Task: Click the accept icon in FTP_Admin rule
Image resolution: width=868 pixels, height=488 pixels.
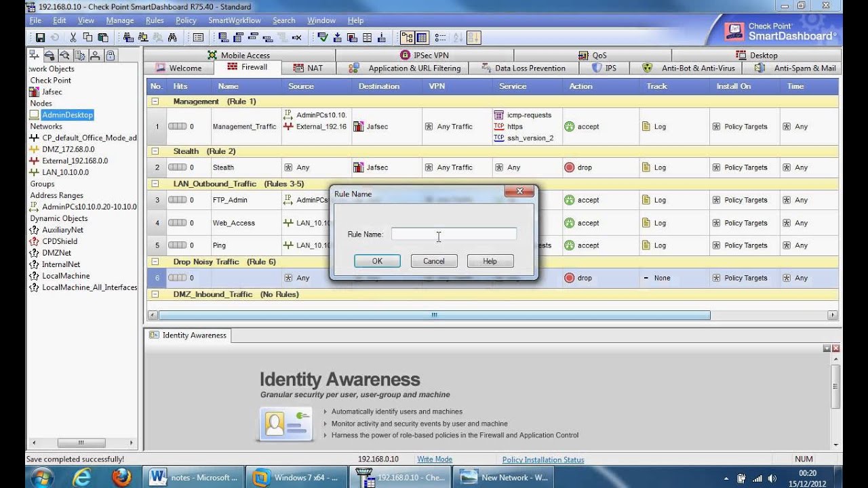Action: [569, 200]
